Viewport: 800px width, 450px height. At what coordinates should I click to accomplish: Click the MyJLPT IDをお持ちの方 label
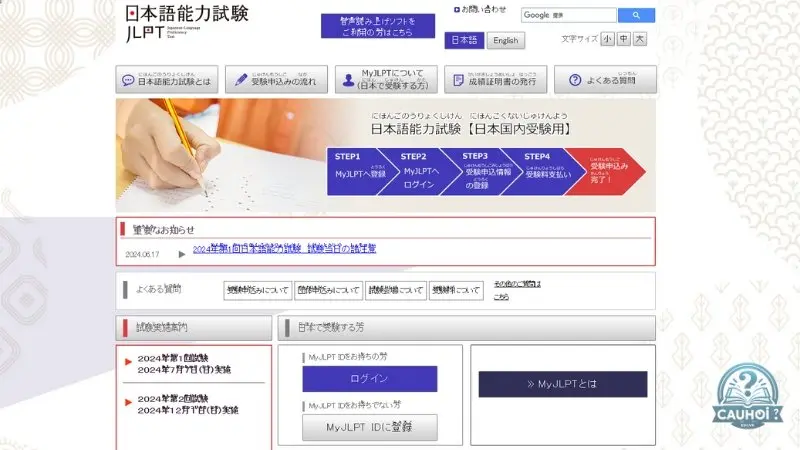coord(347,357)
